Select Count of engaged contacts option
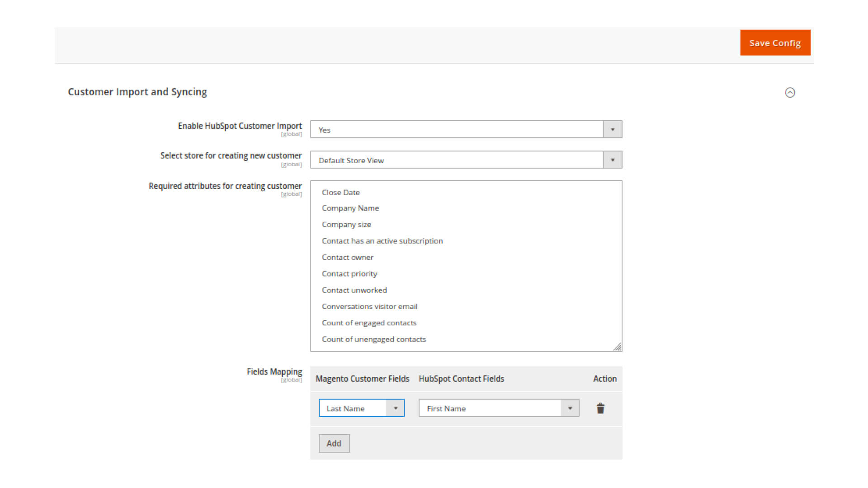This screenshot has height=488, width=868. [369, 323]
